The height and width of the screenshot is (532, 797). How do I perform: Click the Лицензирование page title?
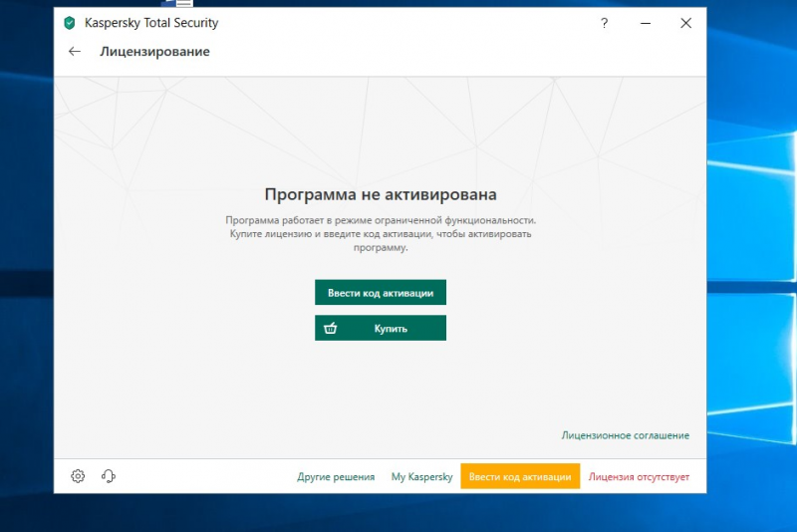pos(154,52)
